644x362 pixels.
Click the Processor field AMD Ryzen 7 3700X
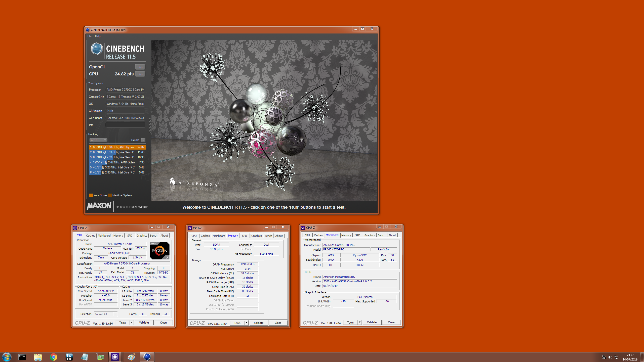(125, 90)
